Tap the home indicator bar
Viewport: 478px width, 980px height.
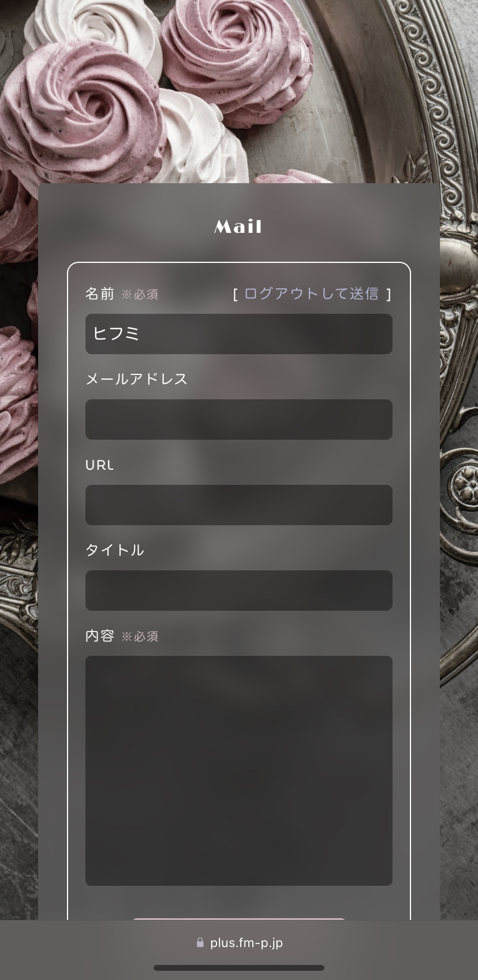pyautogui.click(x=239, y=968)
